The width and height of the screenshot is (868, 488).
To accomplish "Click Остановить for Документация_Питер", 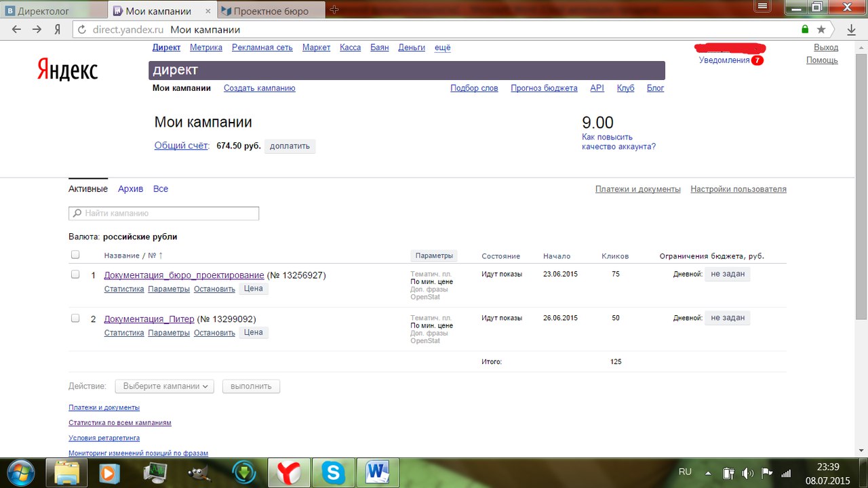I will tap(214, 333).
